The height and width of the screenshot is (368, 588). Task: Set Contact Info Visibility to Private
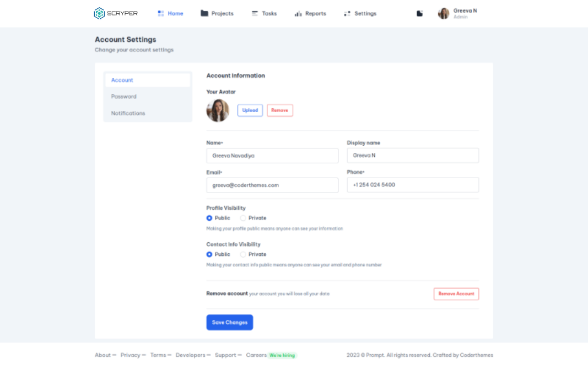click(243, 254)
